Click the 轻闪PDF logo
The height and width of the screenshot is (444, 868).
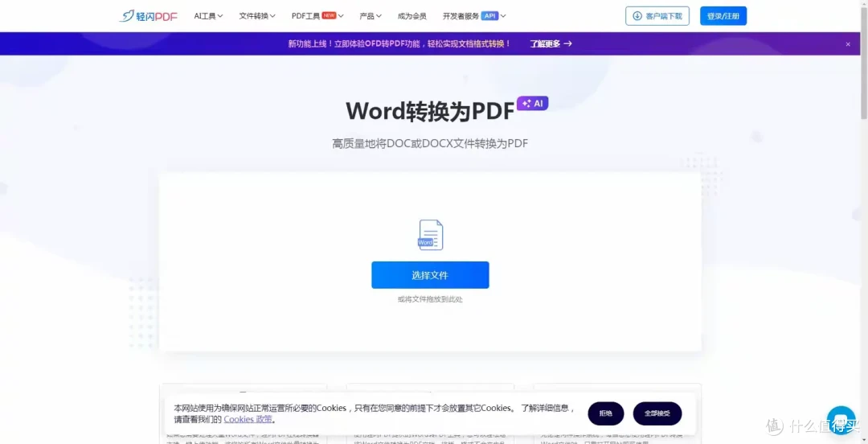[x=149, y=16]
